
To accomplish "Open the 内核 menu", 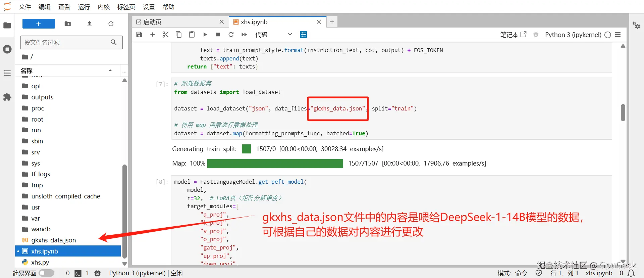I will coord(104,7).
